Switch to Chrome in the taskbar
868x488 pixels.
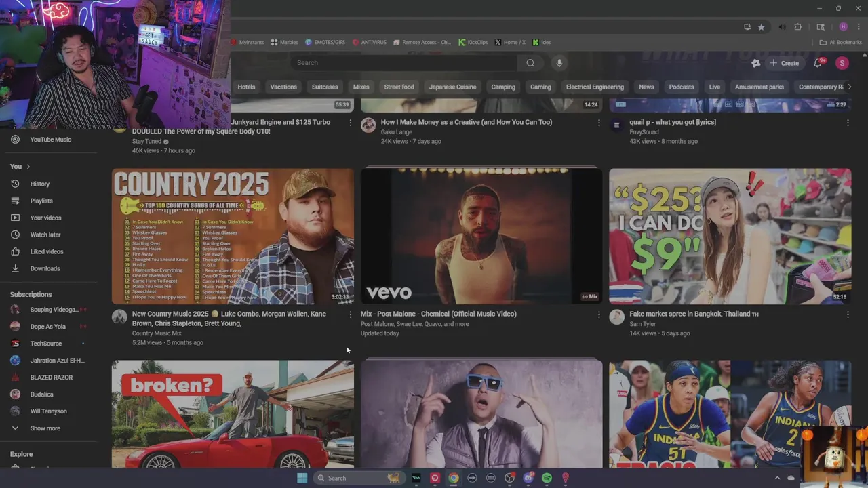[x=453, y=478]
